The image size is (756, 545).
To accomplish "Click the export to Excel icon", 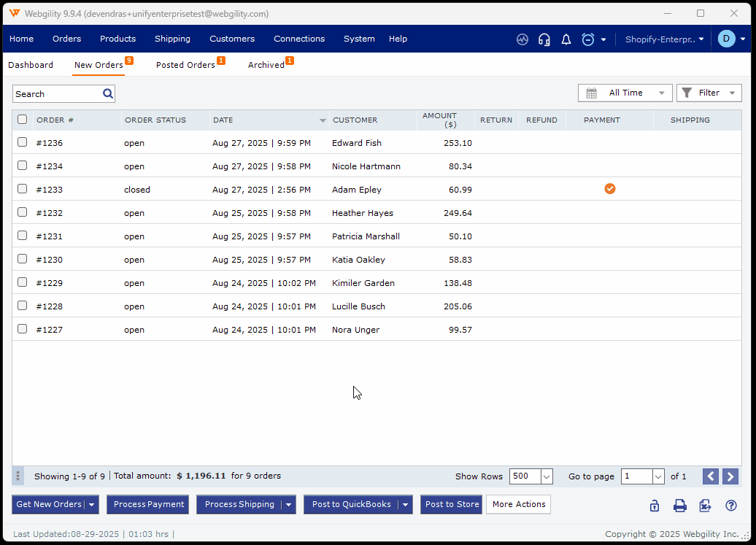I will pyautogui.click(x=705, y=506).
